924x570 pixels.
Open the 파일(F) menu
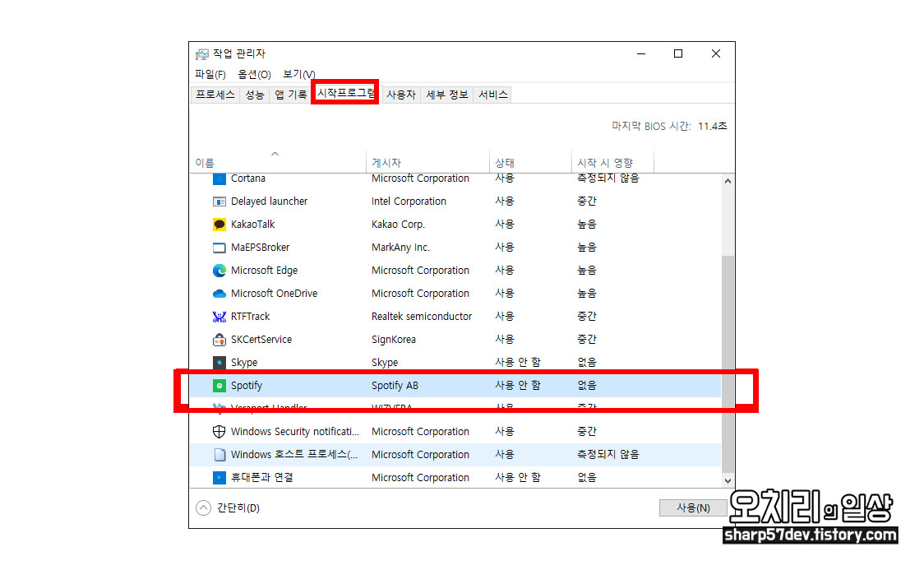click(210, 74)
